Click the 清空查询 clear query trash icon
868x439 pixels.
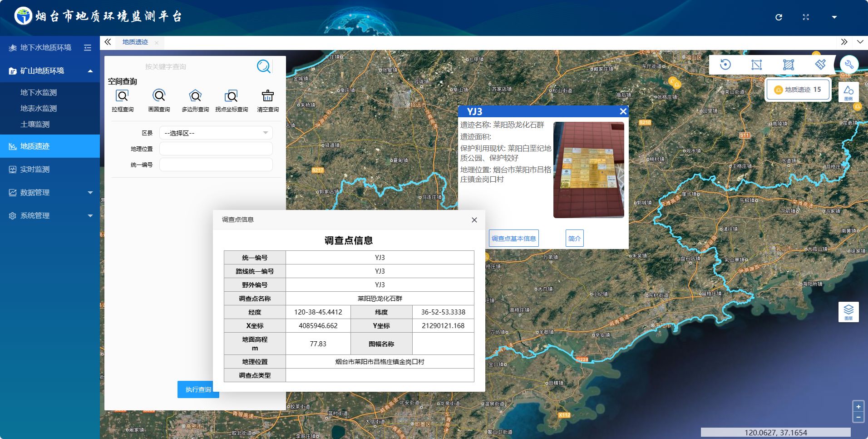(268, 96)
